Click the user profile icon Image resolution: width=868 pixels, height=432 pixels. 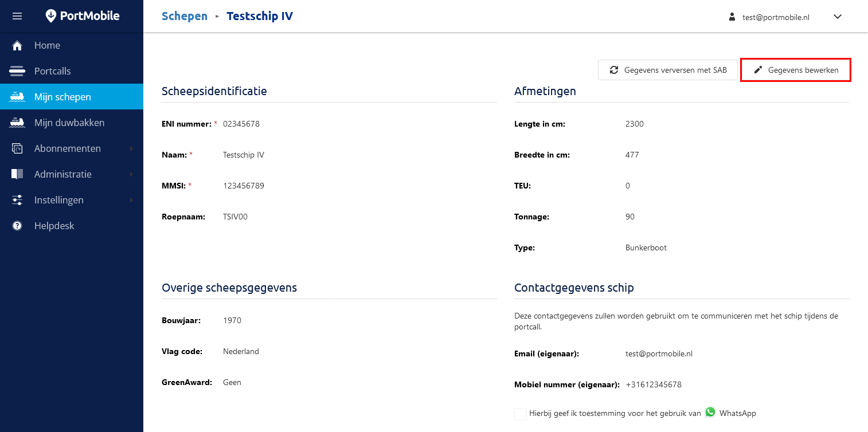tap(732, 17)
